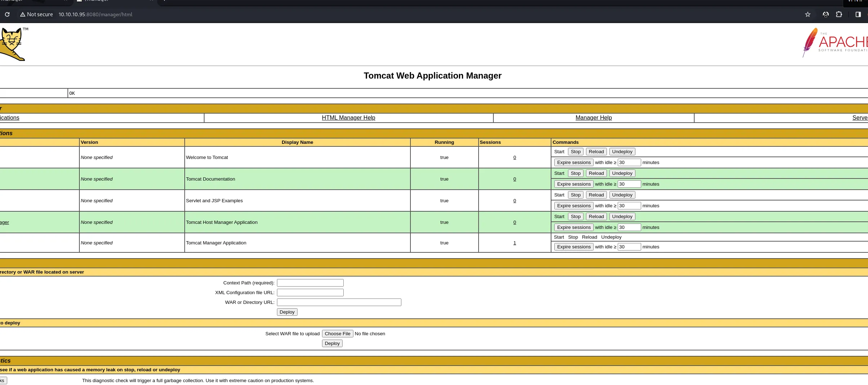Screen dimensions: 868x385
Task: Stop the Welcome to Tomcat application
Action: 576,152
